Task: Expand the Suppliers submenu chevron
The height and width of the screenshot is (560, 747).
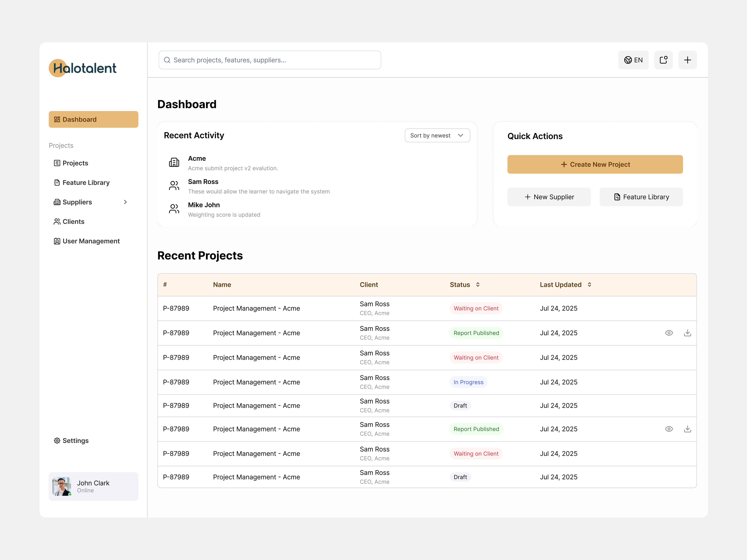Action: (x=125, y=202)
